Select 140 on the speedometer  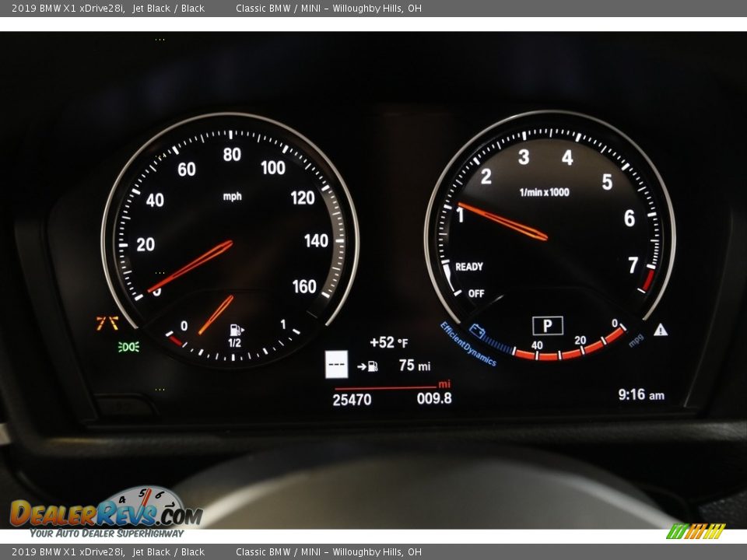pos(317,240)
